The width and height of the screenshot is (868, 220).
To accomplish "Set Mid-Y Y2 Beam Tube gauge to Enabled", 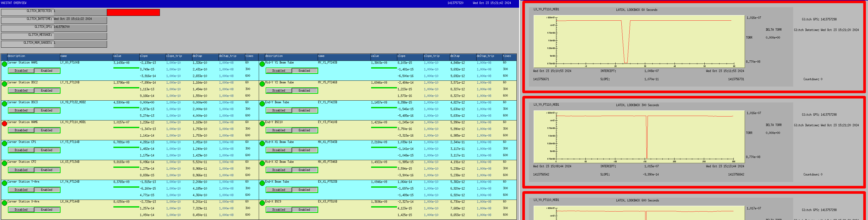I will [304, 91].
